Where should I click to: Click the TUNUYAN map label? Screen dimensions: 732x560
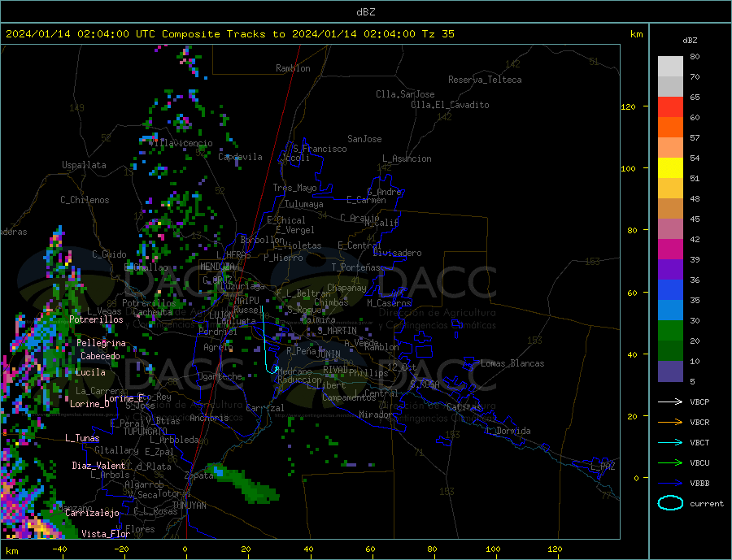[x=189, y=506]
